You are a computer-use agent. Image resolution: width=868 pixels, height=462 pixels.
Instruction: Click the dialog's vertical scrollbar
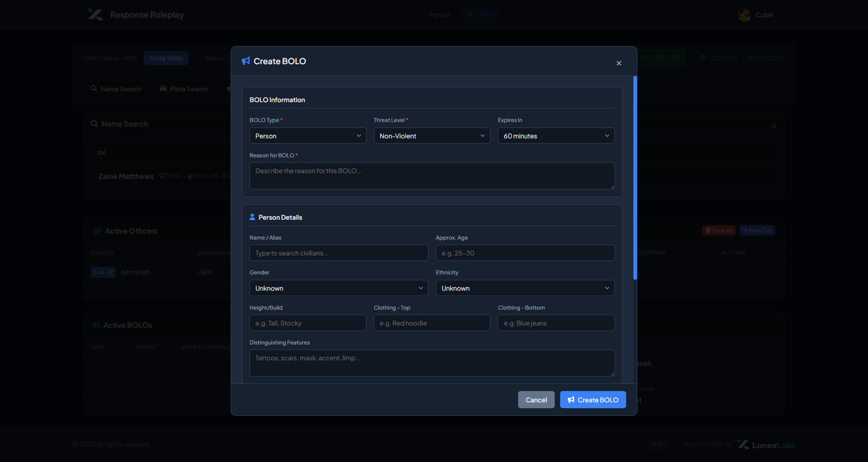click(x=635, y=178)
